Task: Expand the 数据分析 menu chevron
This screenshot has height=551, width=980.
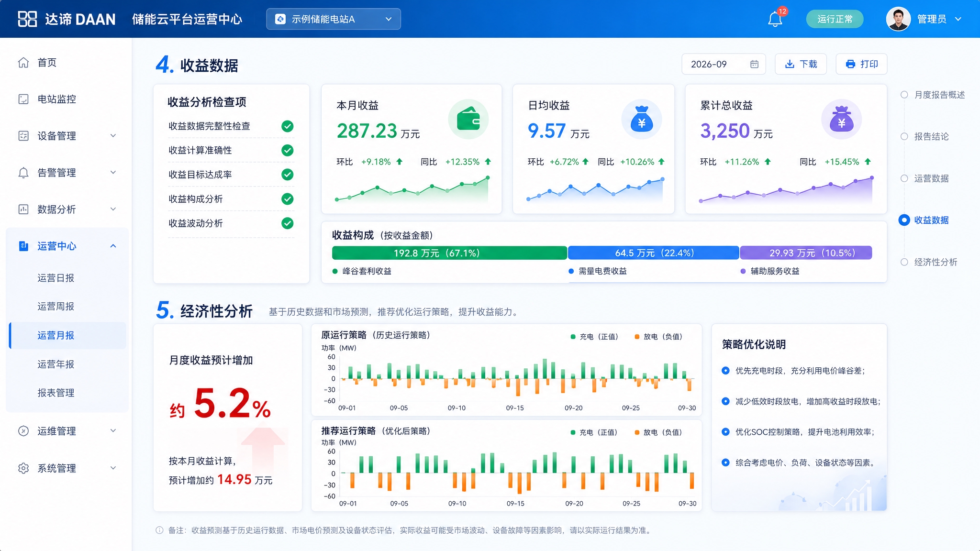Action: click(113, 209)
